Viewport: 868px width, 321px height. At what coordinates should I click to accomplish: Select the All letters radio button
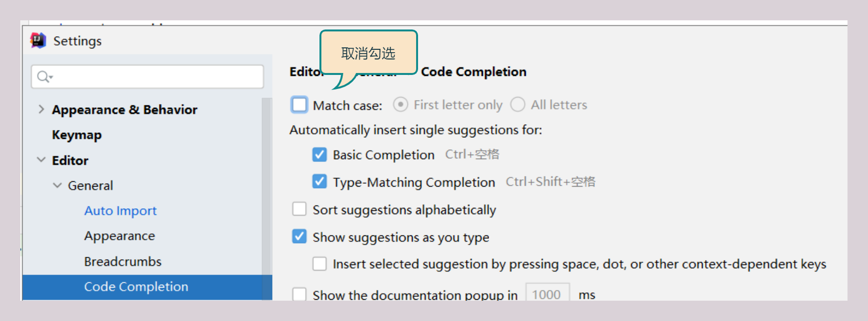pyautogui.click(x=518, y=104)
